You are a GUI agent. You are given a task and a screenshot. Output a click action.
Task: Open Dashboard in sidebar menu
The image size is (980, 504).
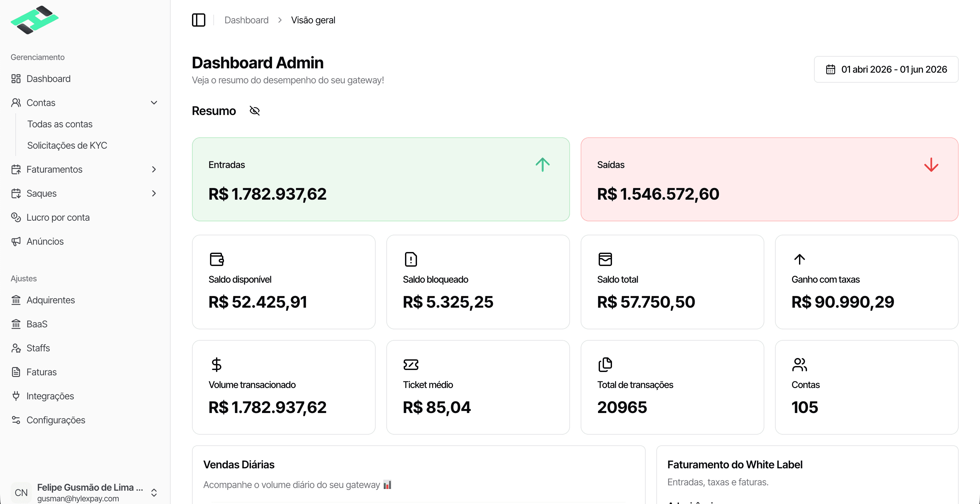(85, 79)
